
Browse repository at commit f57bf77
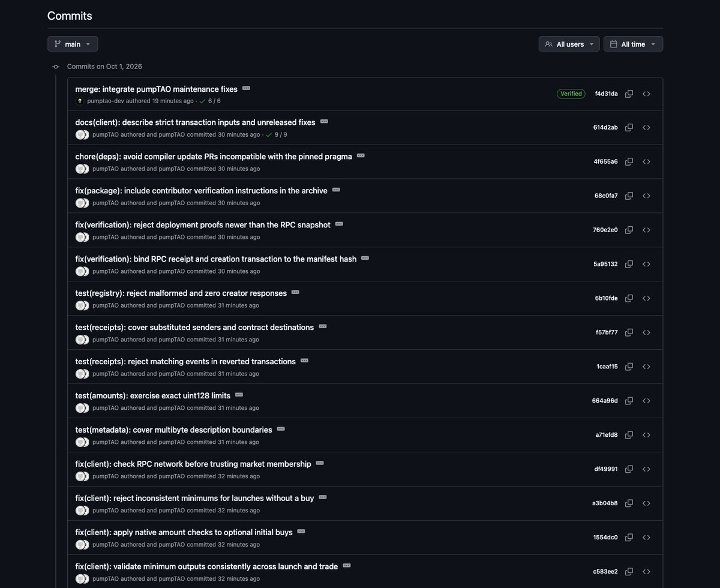click(x=647, y=332)
